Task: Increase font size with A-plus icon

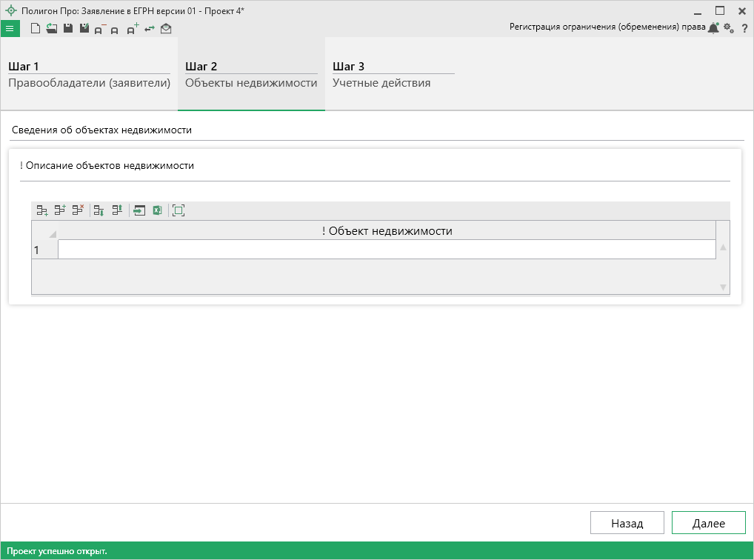Action: tap(133, 29)
